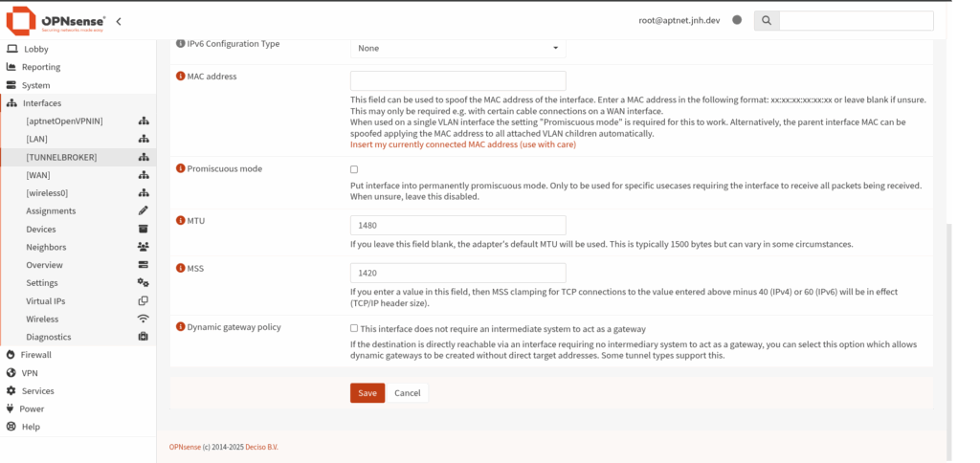Click the Interfaces network icon
This screenshot has width=980, height=463.
11,103
